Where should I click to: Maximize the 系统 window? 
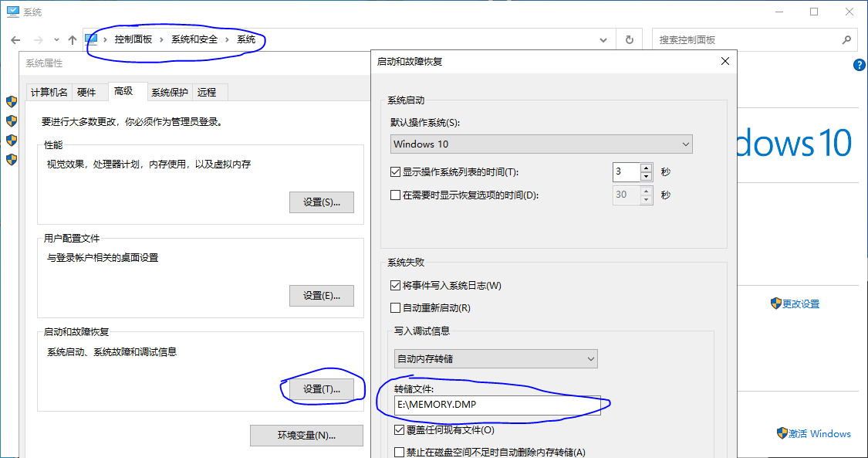click(814, 12)
